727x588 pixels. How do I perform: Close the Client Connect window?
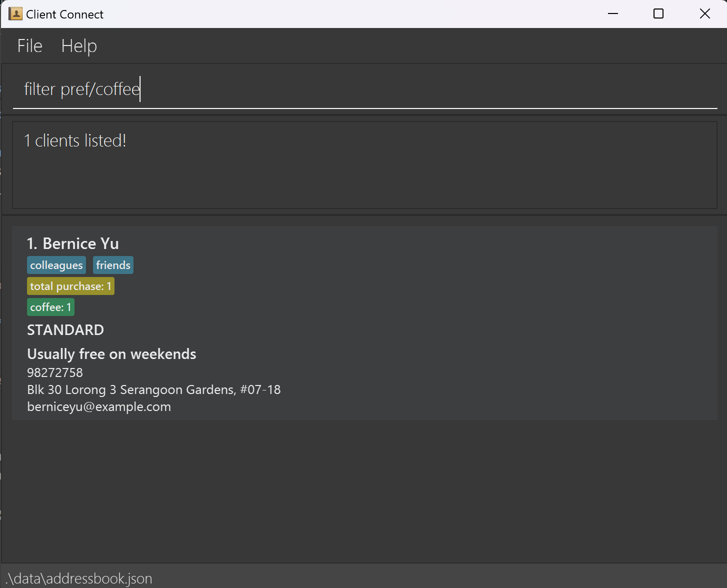click(704, 14)
